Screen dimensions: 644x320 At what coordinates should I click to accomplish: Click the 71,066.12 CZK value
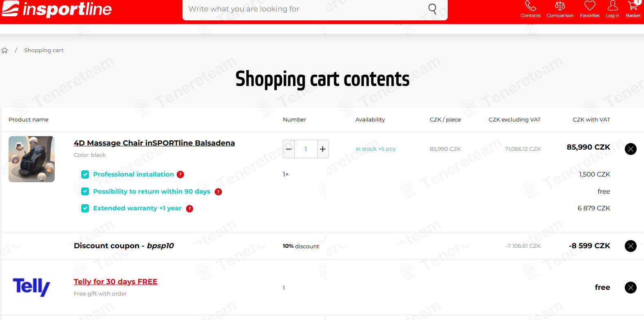point(522,149)
